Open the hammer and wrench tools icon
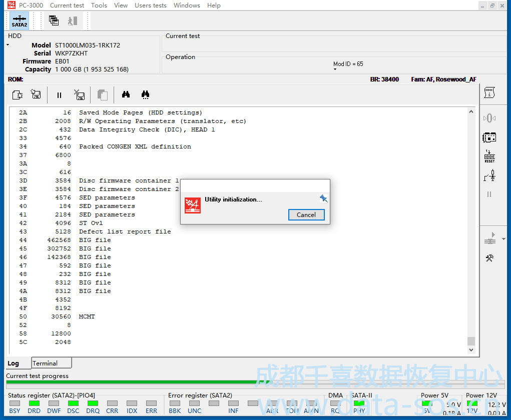The height and width of the screenshot is (420, 511). pos(489,258)
